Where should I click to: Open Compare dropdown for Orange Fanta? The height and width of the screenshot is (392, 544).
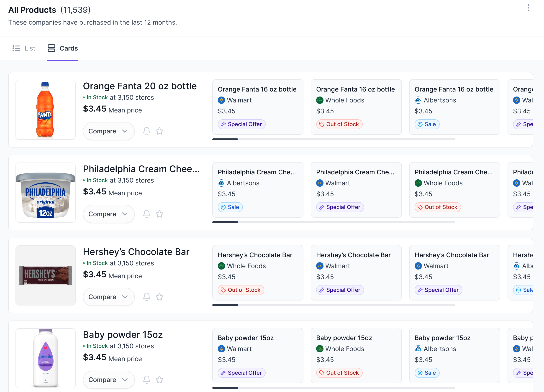[x=109, y=131]
